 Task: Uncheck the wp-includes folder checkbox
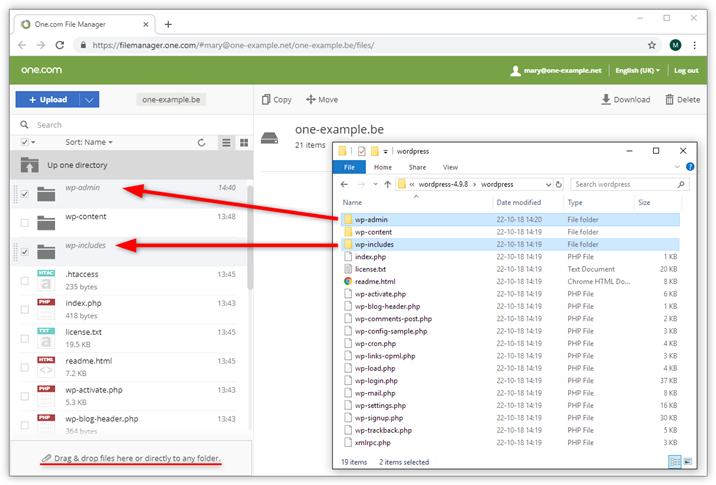(25, 252)
